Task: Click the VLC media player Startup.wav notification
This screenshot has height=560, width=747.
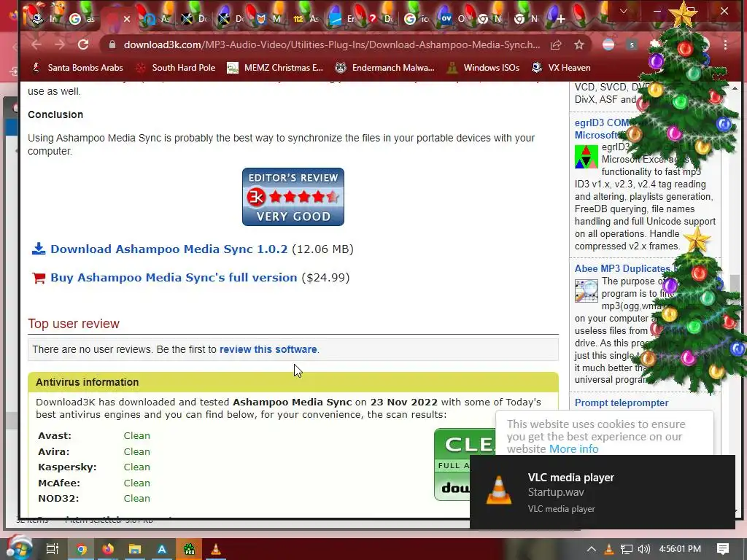Action: click(602, 492)
